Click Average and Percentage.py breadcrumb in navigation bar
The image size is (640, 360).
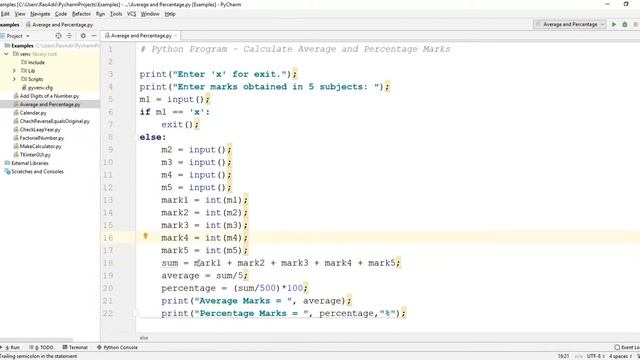[59, 25]
